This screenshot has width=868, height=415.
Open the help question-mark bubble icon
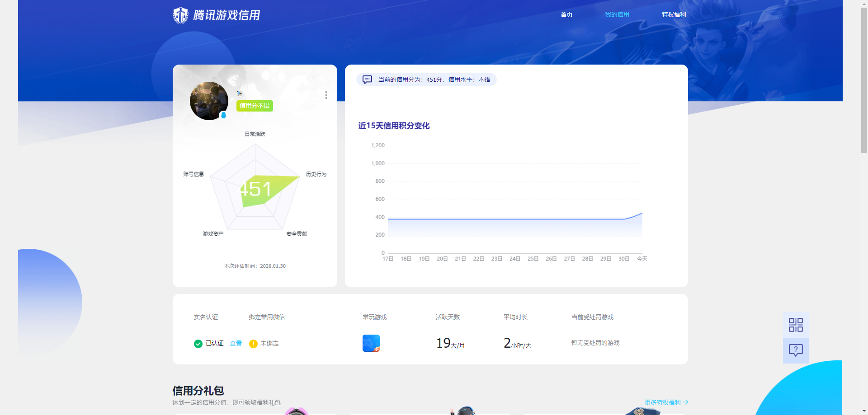796,350
